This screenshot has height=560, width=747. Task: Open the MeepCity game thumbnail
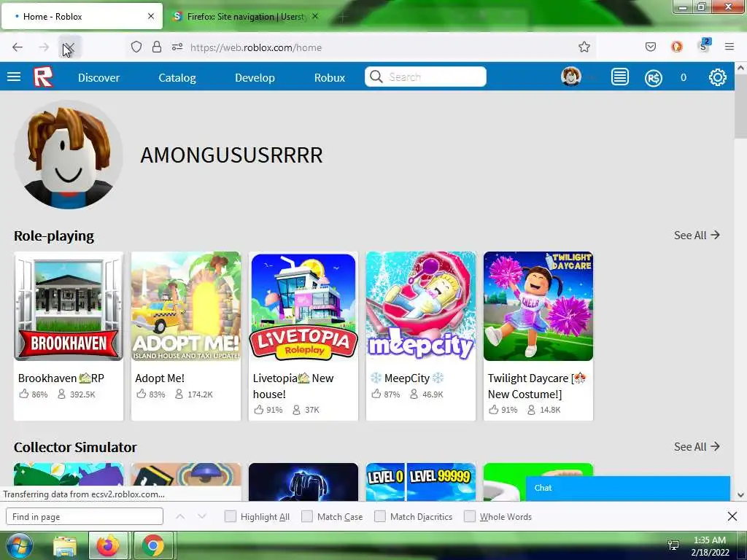tap(421, 306)
